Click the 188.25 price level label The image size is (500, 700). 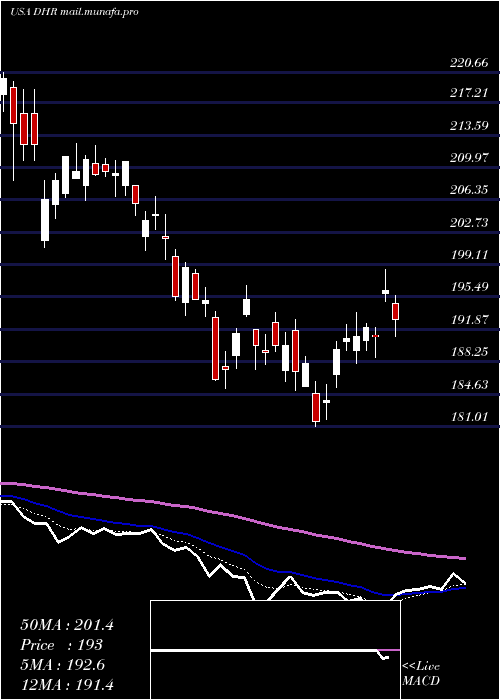point(469,352)
